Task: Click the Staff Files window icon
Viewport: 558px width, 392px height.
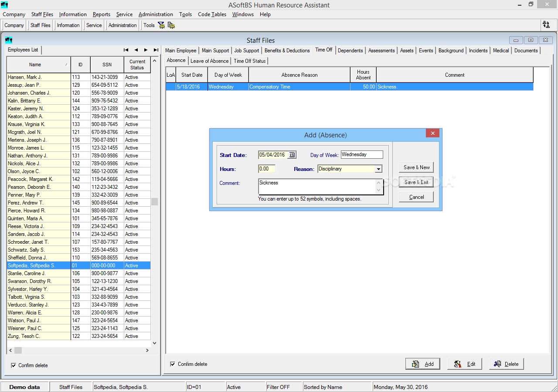Action: click(9, 40)
